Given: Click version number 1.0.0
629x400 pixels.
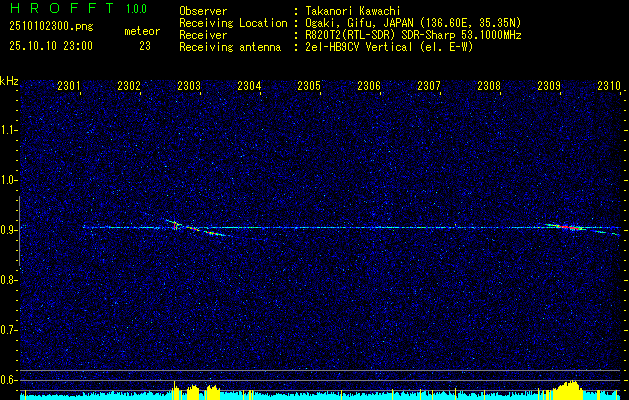Looking at the screenshot, I should pyautogui.click(x=136, y=9).
